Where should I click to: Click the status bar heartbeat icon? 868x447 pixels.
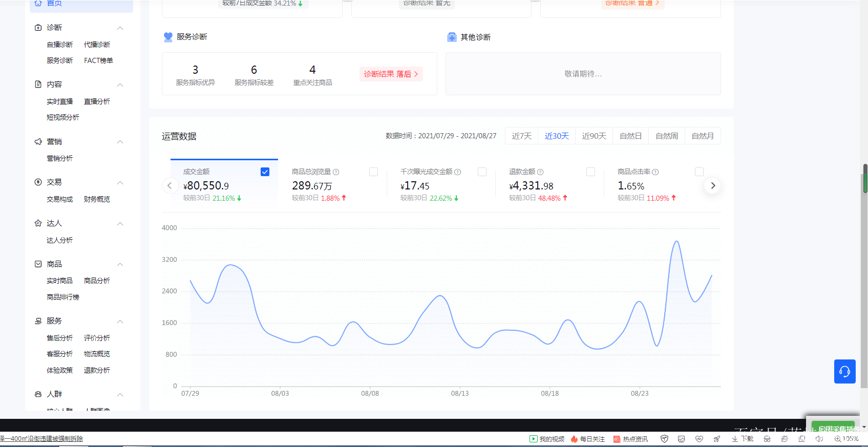[699, 439]
